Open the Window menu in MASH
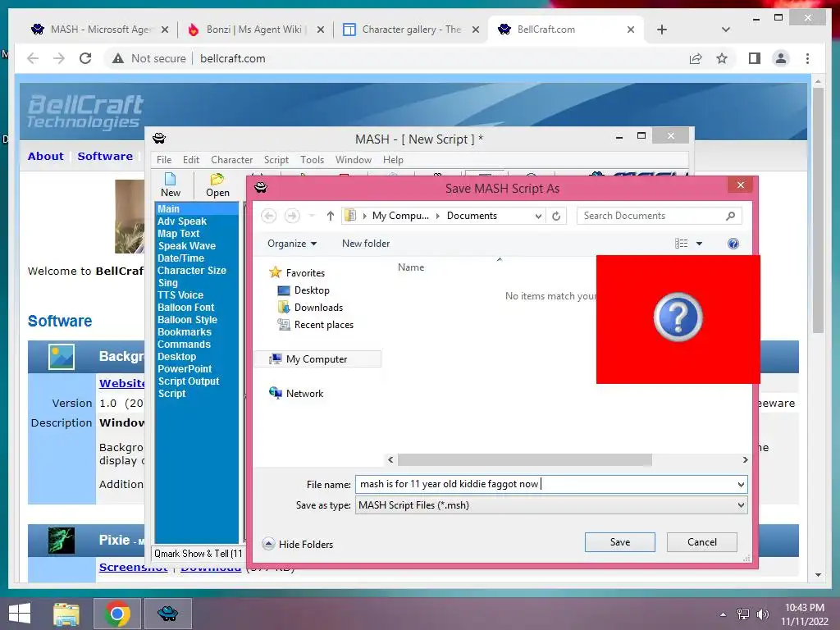This screenshot has height=630, width=840. (353, 160)
